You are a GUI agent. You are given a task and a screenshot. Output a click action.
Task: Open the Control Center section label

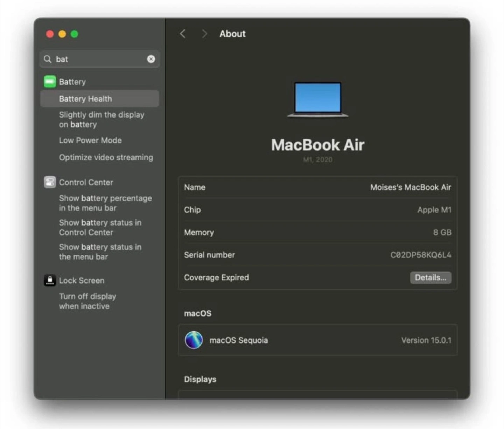click(x=86, y=182)
